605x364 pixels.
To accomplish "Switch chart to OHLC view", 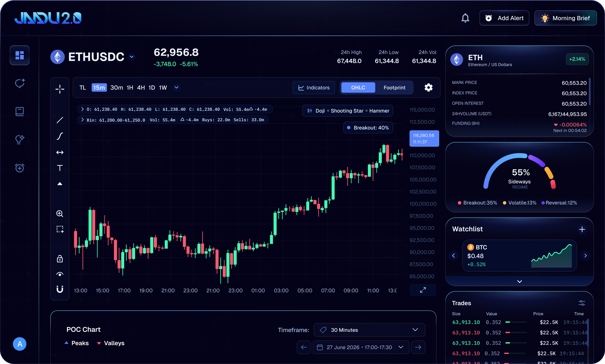I will tap(358, 87).
